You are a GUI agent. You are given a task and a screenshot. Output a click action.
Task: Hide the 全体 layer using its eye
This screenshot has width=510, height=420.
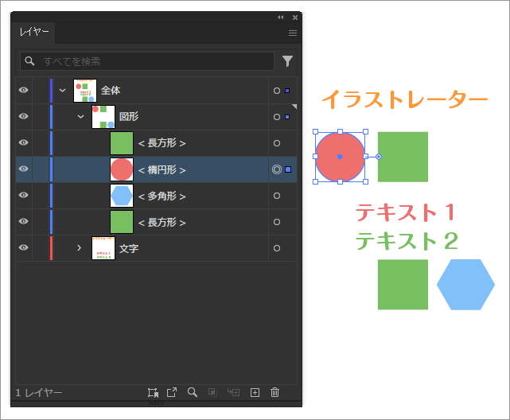tap(23, 90)
